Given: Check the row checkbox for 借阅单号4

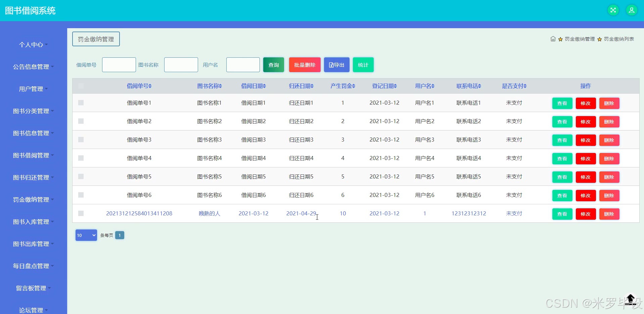Looking at the screenshot, I should point(81,158).
